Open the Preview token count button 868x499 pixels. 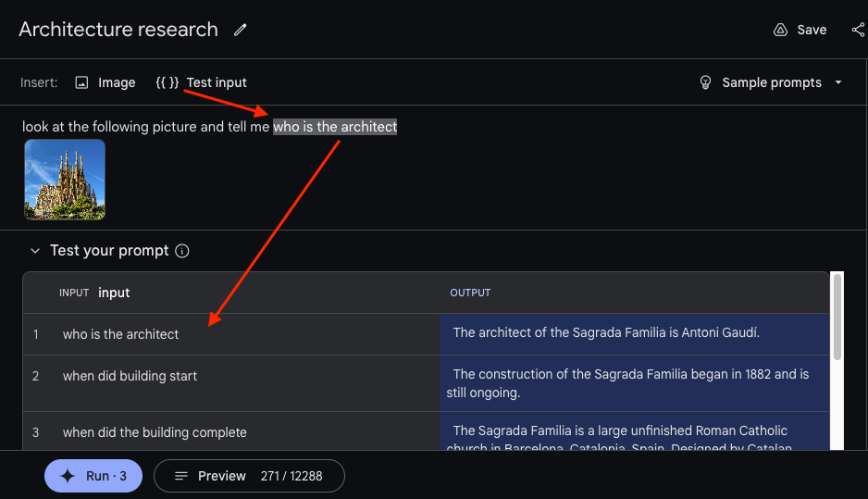tap(249, 476)
